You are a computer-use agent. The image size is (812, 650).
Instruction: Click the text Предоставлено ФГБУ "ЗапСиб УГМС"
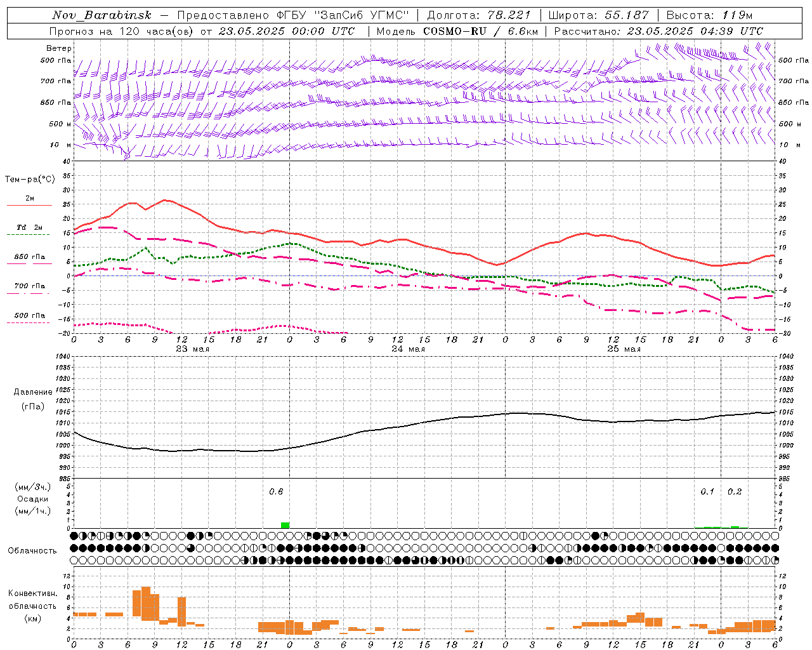click(x=293, y=15)
